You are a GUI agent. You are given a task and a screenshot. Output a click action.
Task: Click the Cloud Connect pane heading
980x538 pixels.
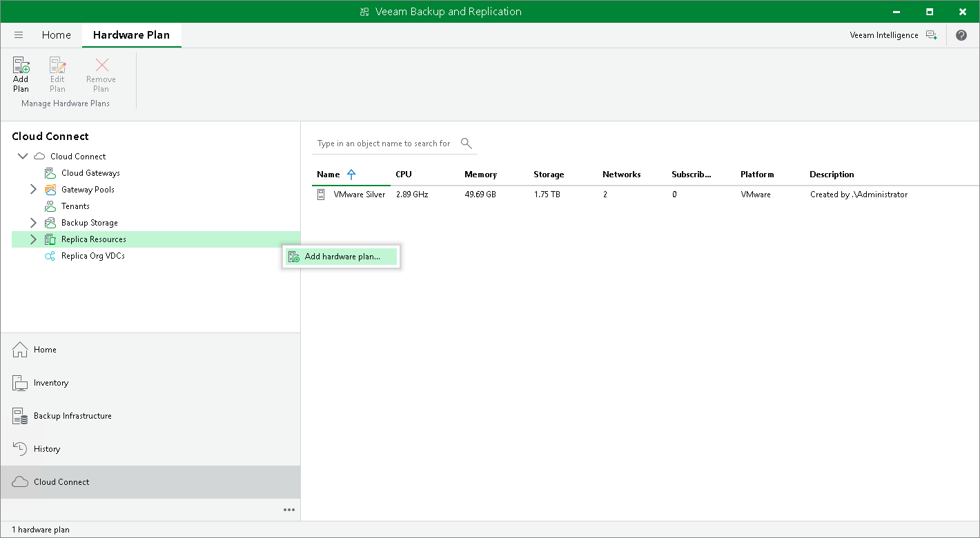pyautogui.click(x=50, y=137)
